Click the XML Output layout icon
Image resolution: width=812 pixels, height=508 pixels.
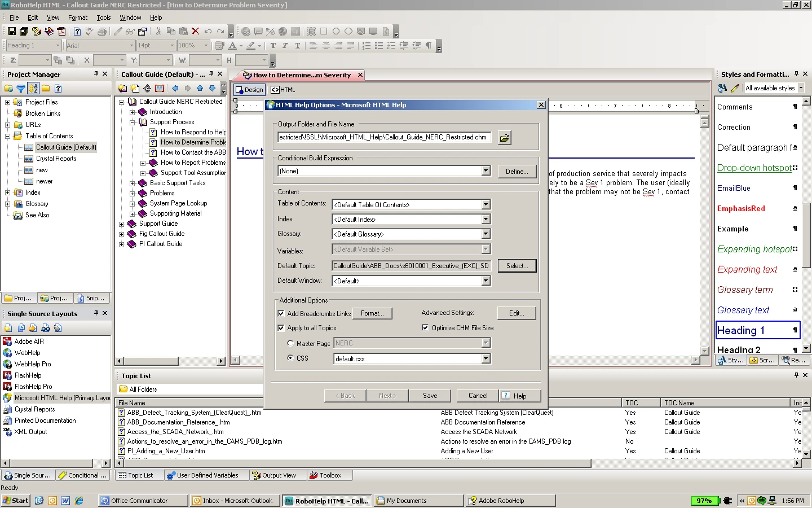point(7,432)
